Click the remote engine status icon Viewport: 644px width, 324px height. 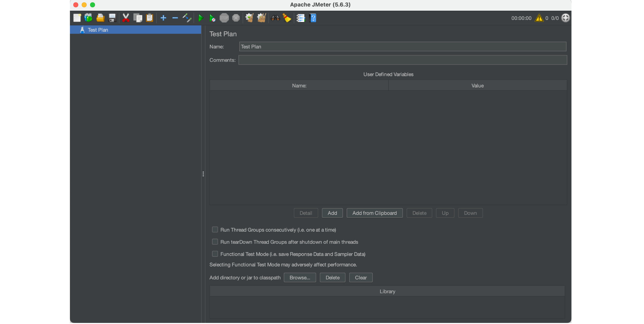point(565,18)
